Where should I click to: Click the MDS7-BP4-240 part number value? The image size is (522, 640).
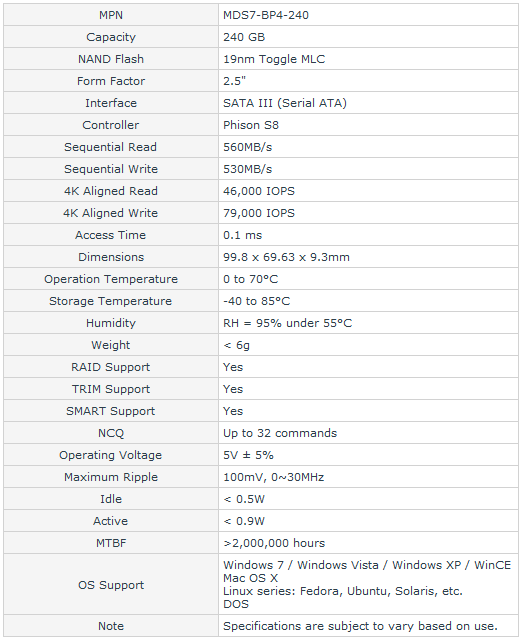click(x=266, y=15)
